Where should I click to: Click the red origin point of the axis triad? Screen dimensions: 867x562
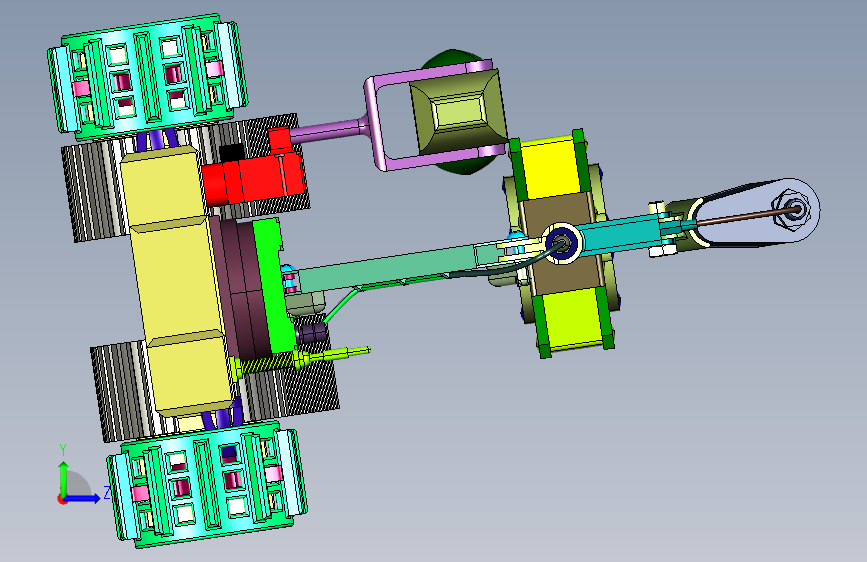62,499
